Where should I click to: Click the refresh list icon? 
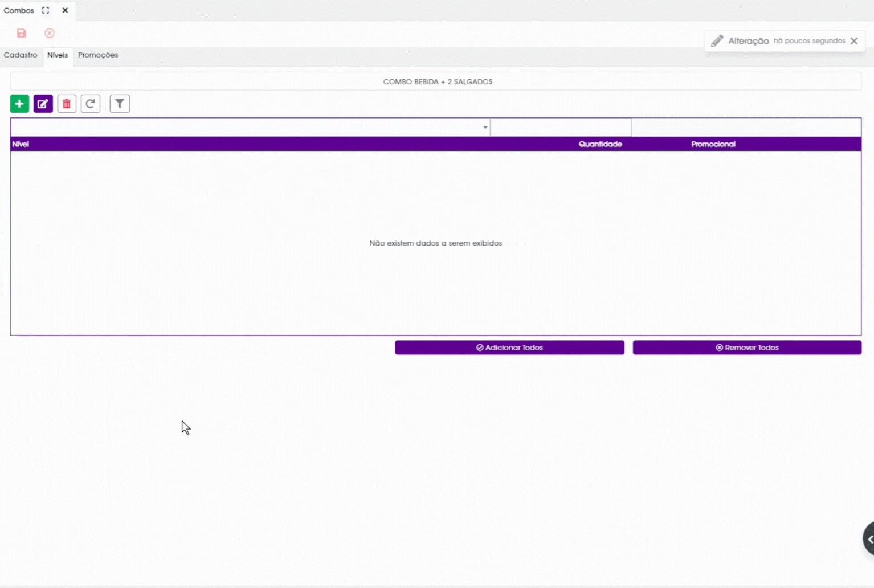point(91,104)
